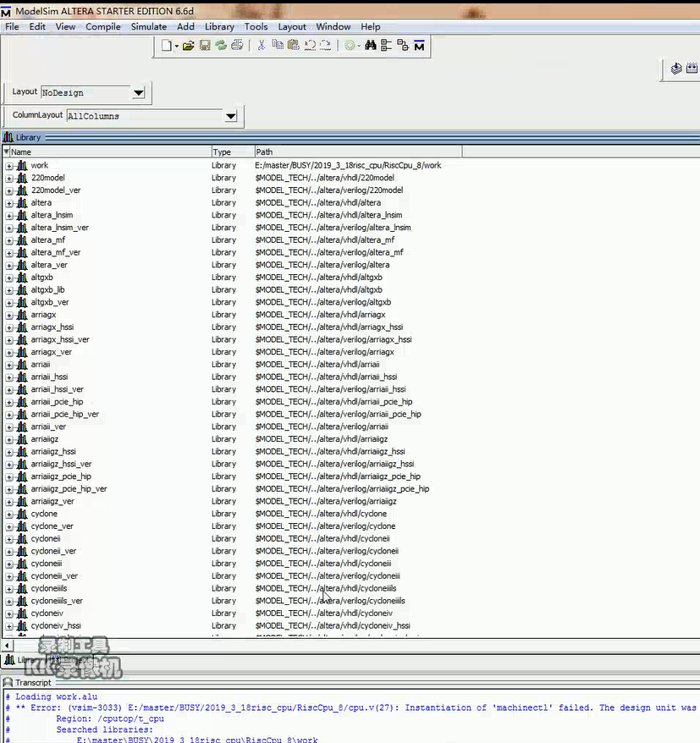
Task: Click the New file toolbar icon
Action: pyautogui.click(x=167, y=46)
